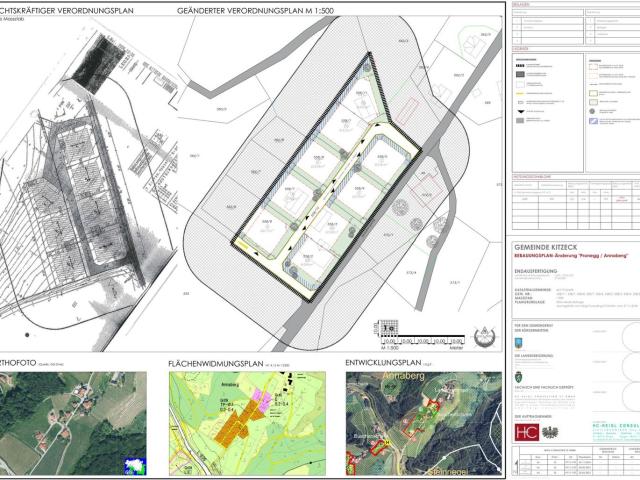Click the pink zone on the Flächenwidmungsplan

tap(262, 399)
